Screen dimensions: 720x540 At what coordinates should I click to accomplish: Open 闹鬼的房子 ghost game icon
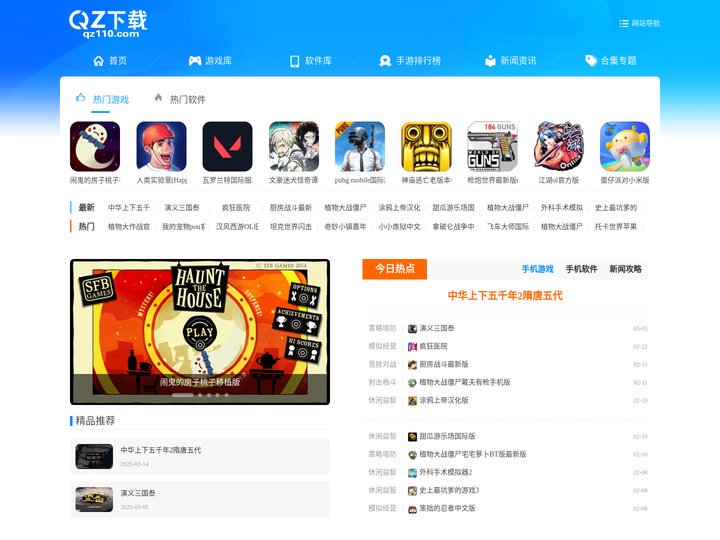click(95, 146)
